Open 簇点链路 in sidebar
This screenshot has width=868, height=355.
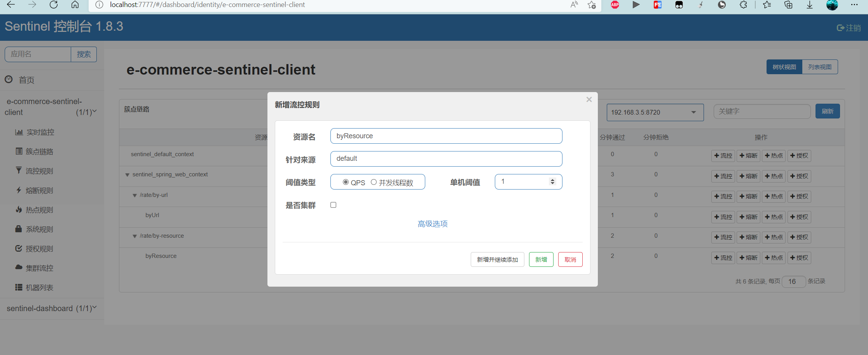(39, 152)
